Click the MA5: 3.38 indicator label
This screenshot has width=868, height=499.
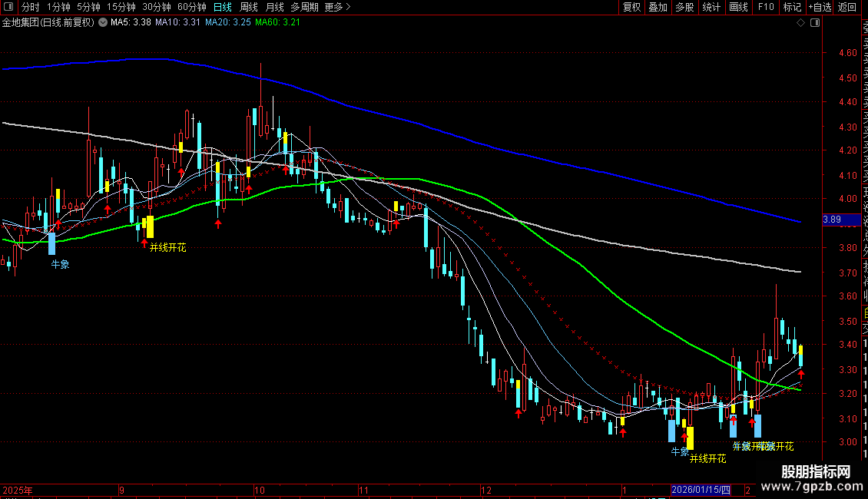pos(131,22)
